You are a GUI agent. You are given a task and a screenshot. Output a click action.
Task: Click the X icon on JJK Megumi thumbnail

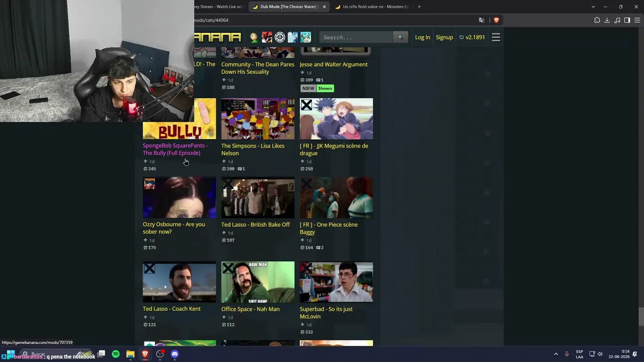306,105
